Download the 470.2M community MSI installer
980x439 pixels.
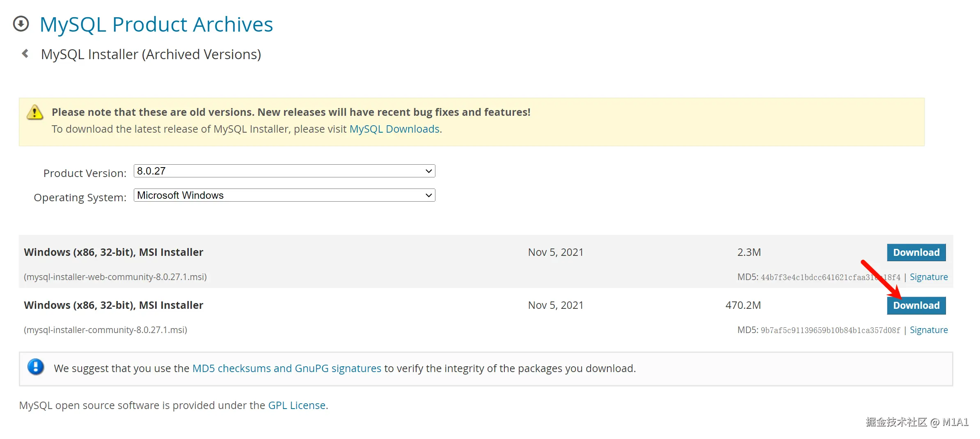(x=916, y=306)
